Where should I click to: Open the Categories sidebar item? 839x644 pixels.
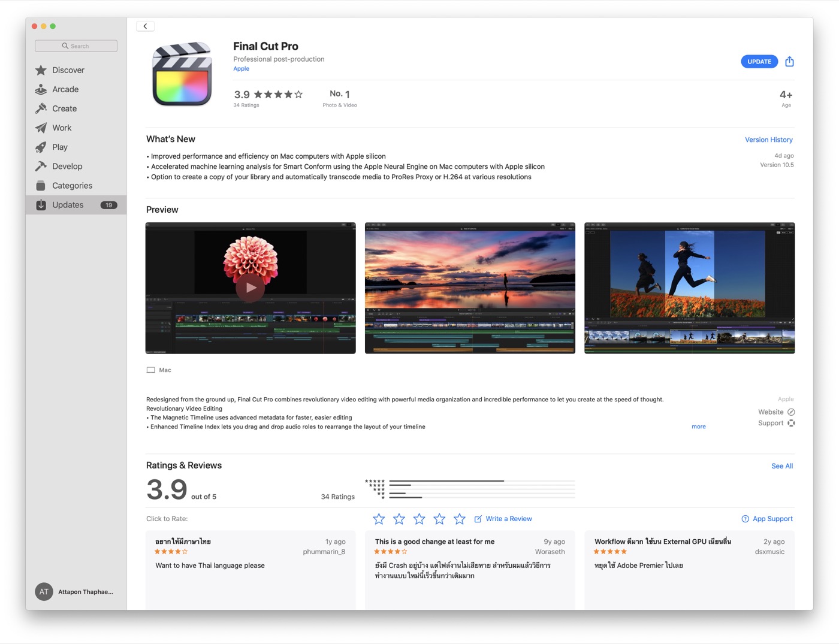(72, 186)
